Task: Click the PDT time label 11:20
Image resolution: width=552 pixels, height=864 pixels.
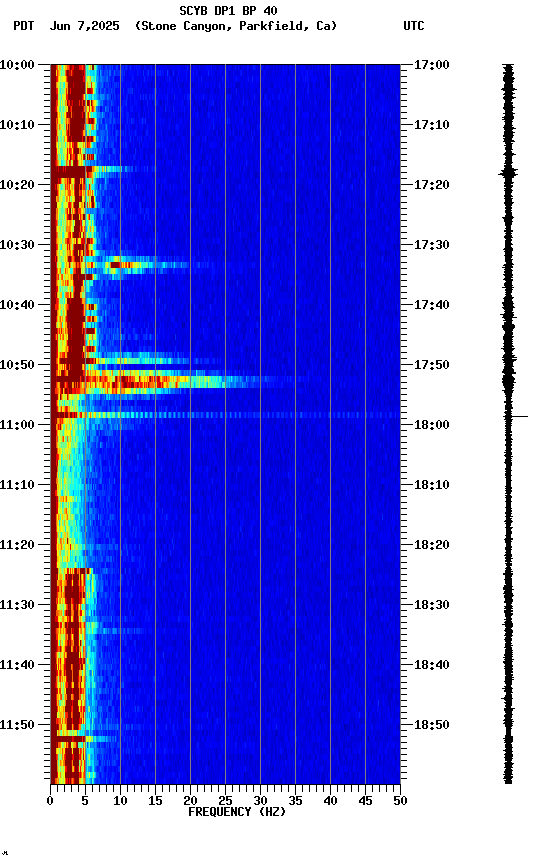Action: pyautogui.click(x=17, y=545)
